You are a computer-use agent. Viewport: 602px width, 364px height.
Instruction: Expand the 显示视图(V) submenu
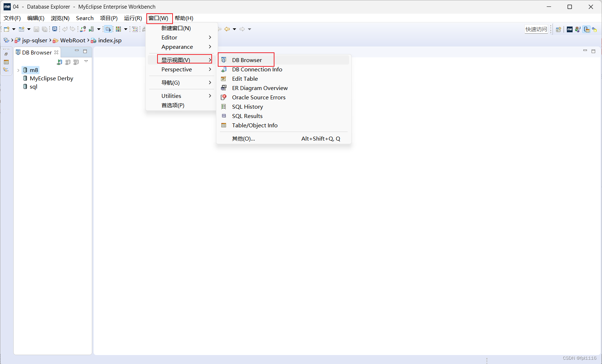(182, 60)
